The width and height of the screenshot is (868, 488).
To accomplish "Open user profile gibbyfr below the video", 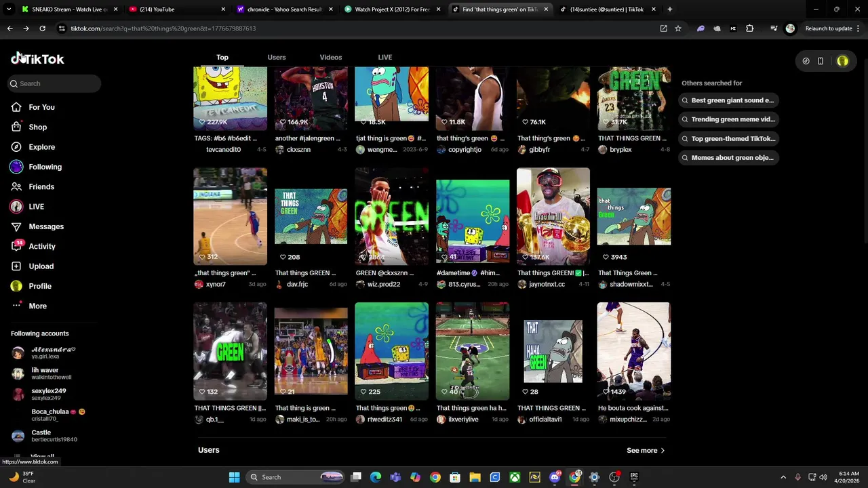I will pyautogui.click(x=539, y=150).
